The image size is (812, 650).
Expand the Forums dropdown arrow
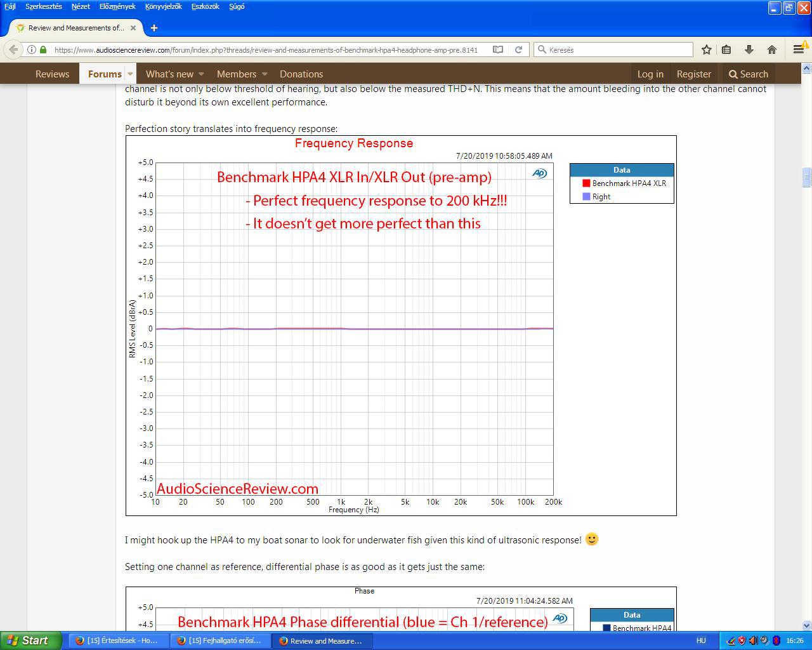coord(130,74)
